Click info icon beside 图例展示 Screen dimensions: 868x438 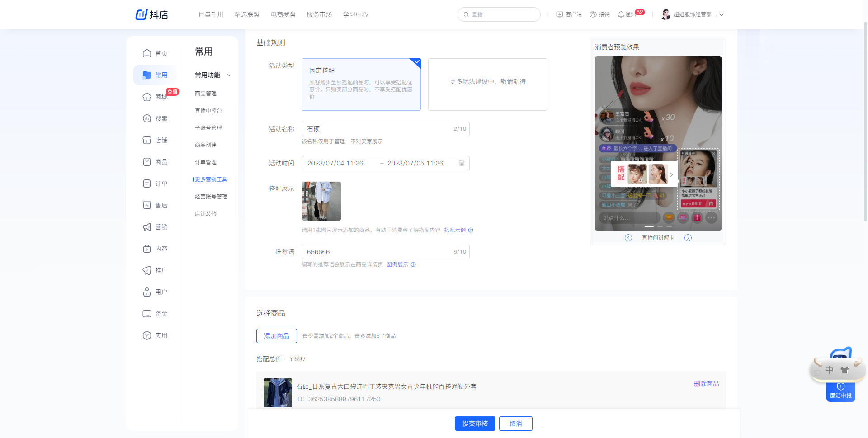pyautogui.click(x=413, y=264)
